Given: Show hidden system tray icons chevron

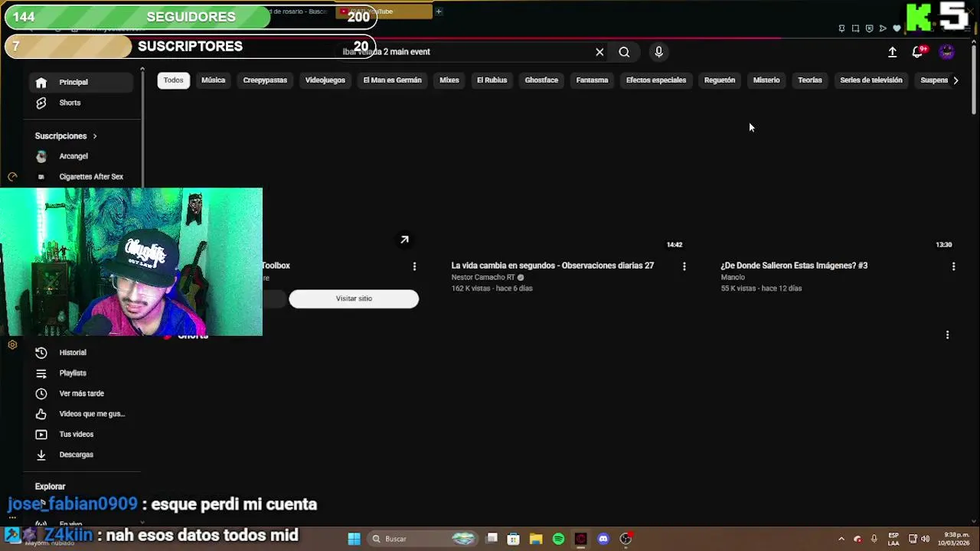Looking at the screenshot, I should coord(841,539).
